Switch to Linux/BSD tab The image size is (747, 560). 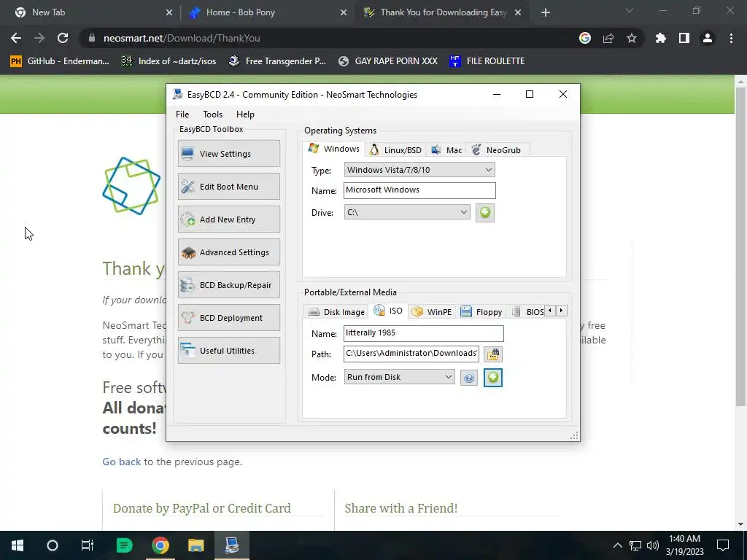click(x=395, y=150)
